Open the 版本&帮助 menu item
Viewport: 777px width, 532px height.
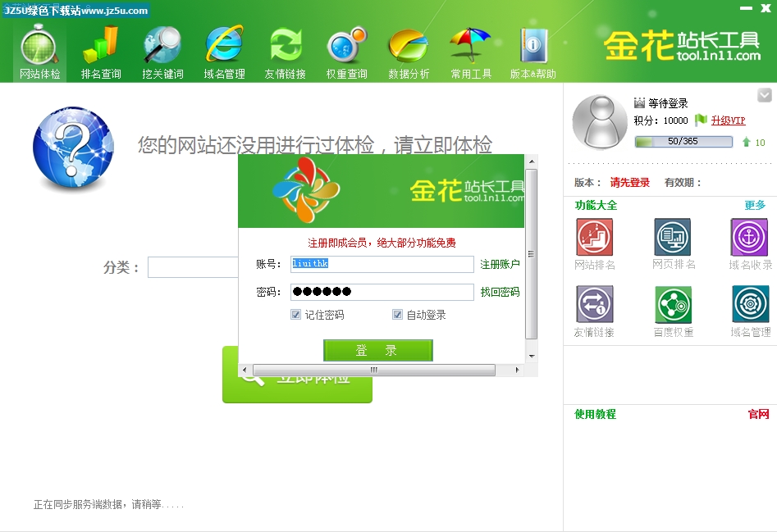click(532, 52)
